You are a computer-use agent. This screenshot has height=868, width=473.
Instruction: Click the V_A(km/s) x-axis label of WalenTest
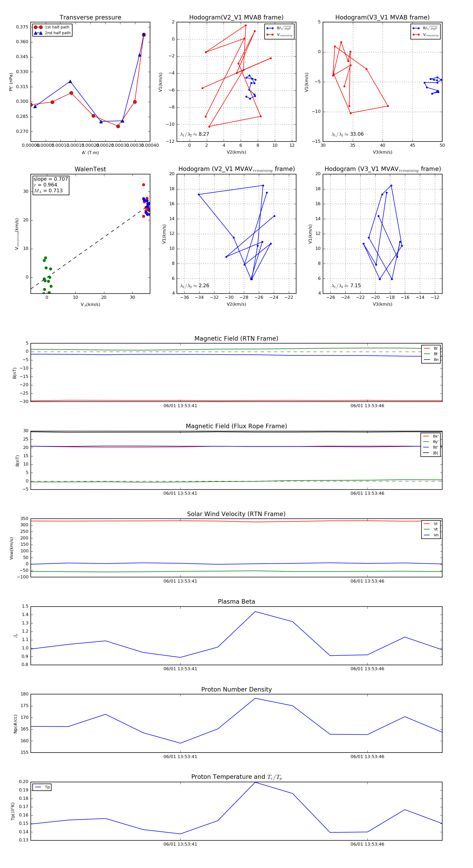90,304
